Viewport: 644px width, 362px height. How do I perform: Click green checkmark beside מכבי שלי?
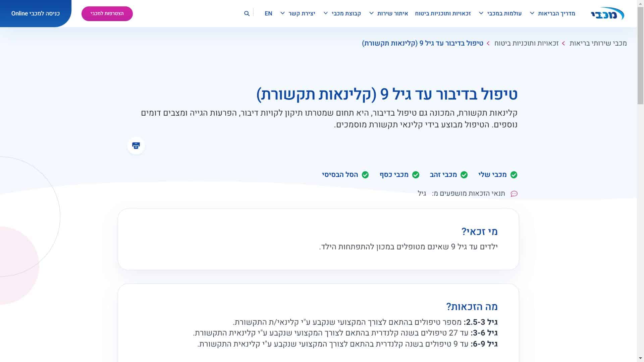click(x=514, y=175)
